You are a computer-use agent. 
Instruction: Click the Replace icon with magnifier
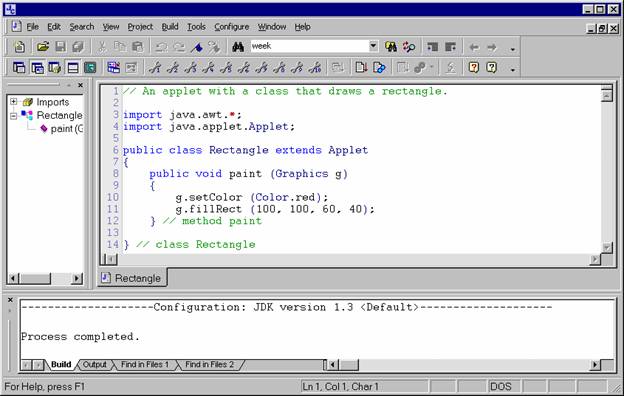pyautogui.click(x=409, y=47)
